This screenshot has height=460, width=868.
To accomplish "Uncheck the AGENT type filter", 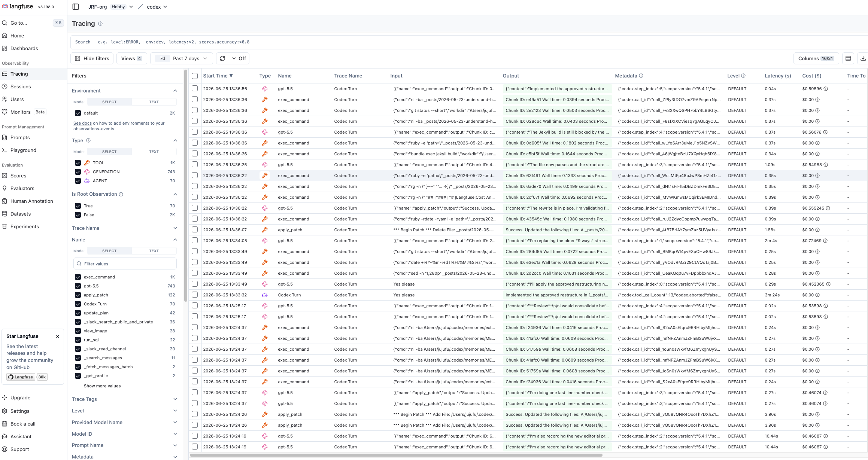I will pyautogui.click(x=78, y=181).
